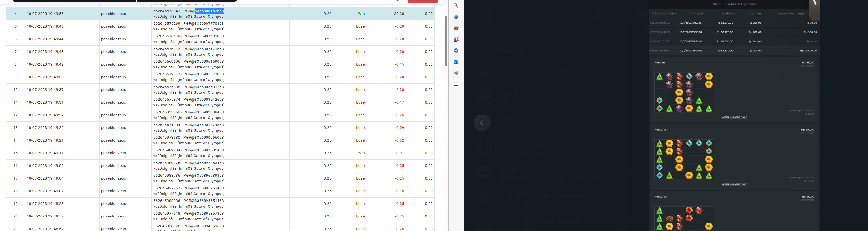Select session ID 8356913207063 in history panel
The image size is (868, 231).
tap(660, 41)
